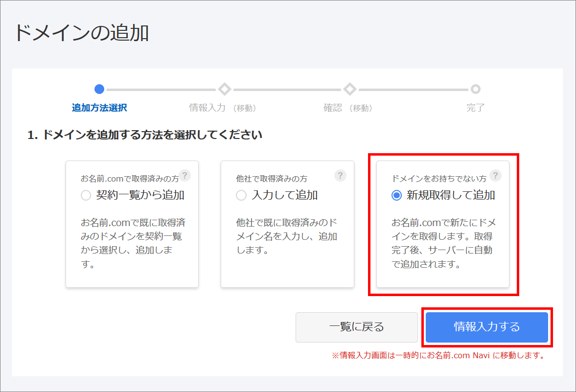Select 契約一覧から追加 radio button
The width and height of the screenshot is (576, 392).
pyautogui.click(x=86, y=195)
